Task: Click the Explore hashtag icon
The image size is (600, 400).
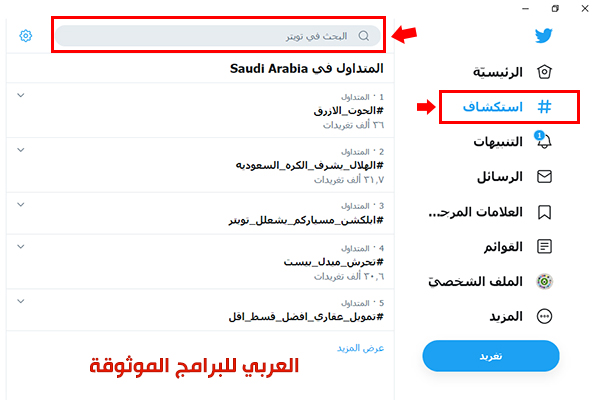Action: coord(545,106)
